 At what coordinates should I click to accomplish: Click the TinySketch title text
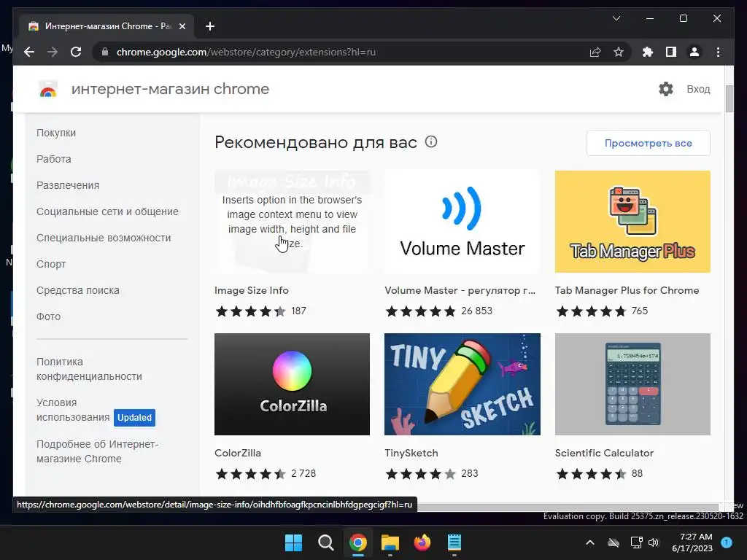(x=411, y=453)
